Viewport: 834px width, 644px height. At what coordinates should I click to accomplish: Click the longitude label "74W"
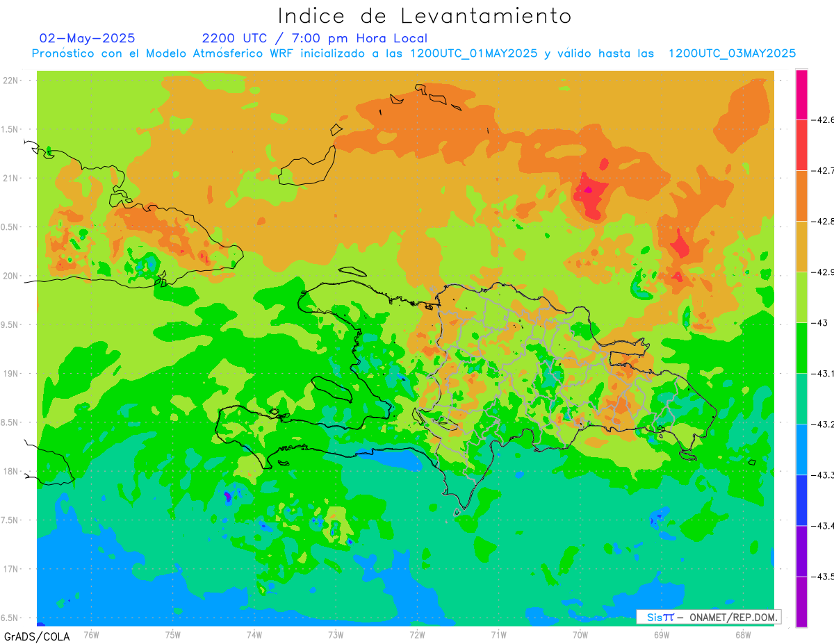[x=254, y=634]
